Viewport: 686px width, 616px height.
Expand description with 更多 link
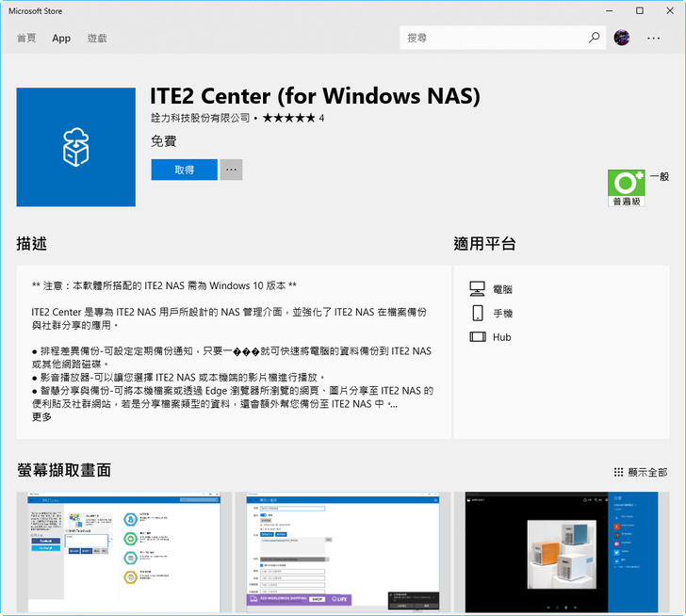[x=41, y=417]
